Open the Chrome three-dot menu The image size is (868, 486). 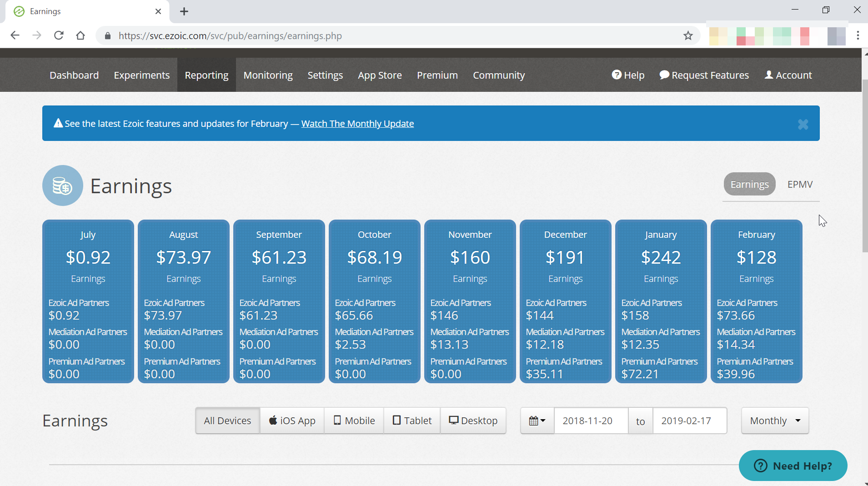point(858,35)
